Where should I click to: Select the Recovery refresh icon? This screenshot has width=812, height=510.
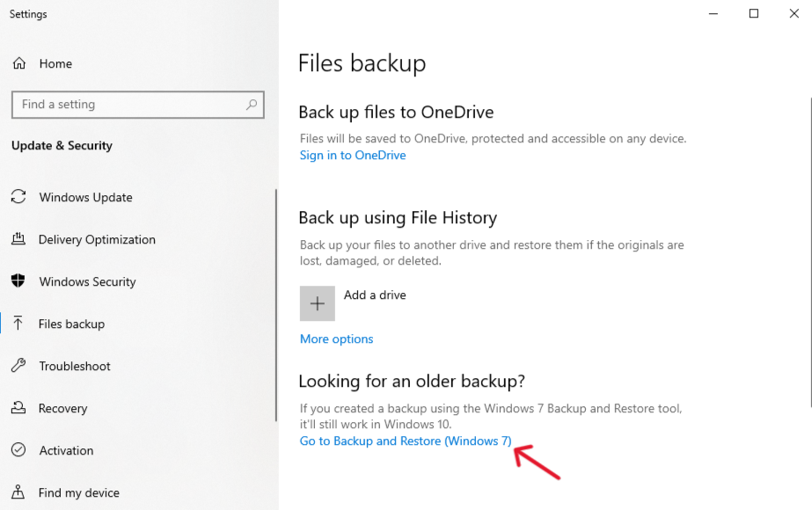point(18,408)
